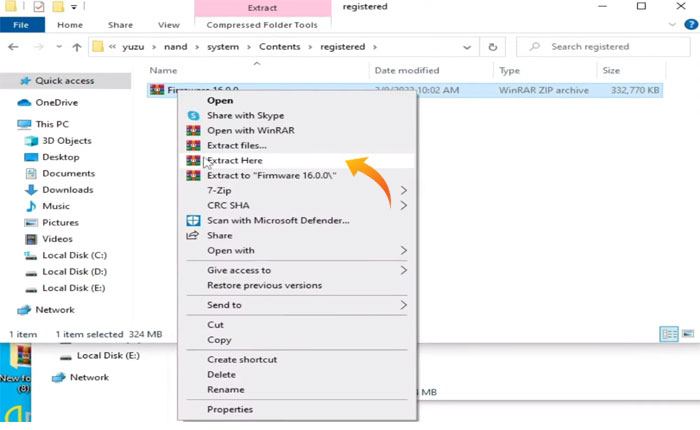
Task: Refresh the registered folder view
Action: [x=493, y=47]
